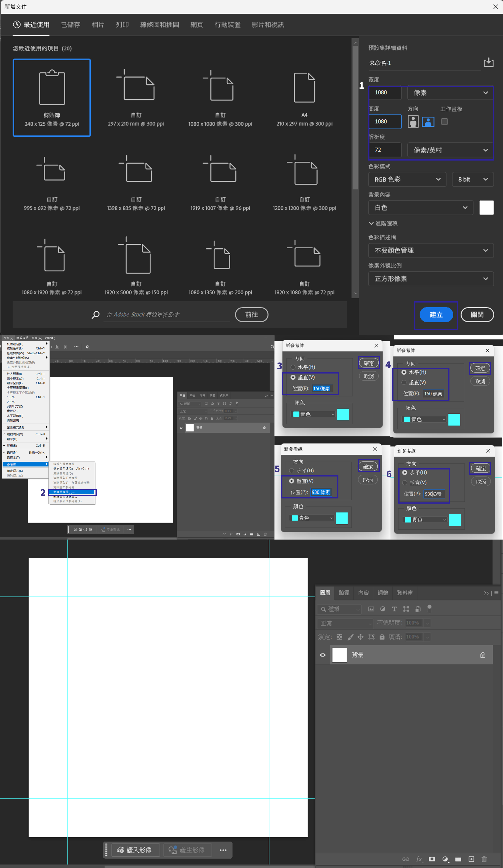
Task: Collapse the 進階選項 section
Action: [x=383, y=223]
